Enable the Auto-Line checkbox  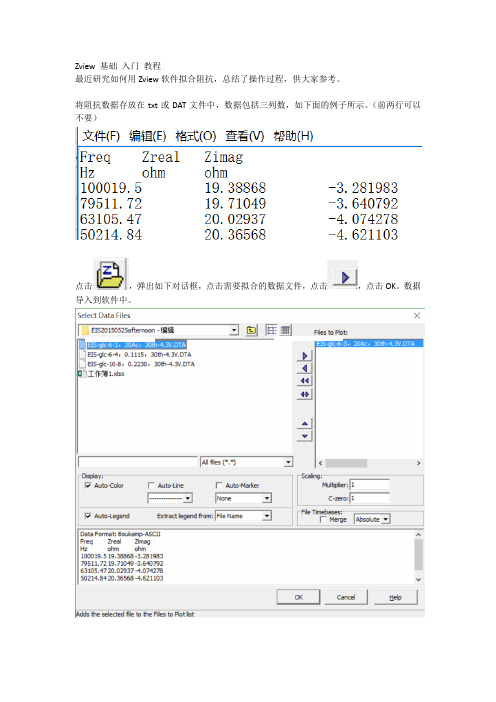151,485
